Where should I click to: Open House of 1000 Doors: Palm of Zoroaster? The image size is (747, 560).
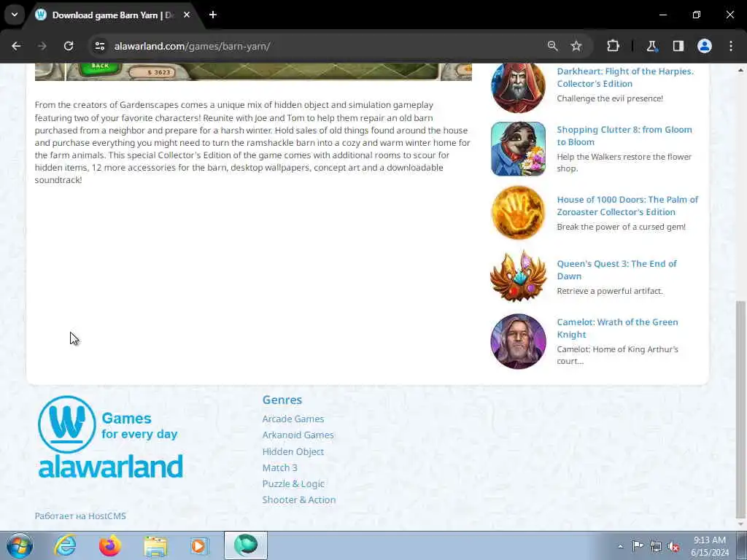(x=627, y=206)
